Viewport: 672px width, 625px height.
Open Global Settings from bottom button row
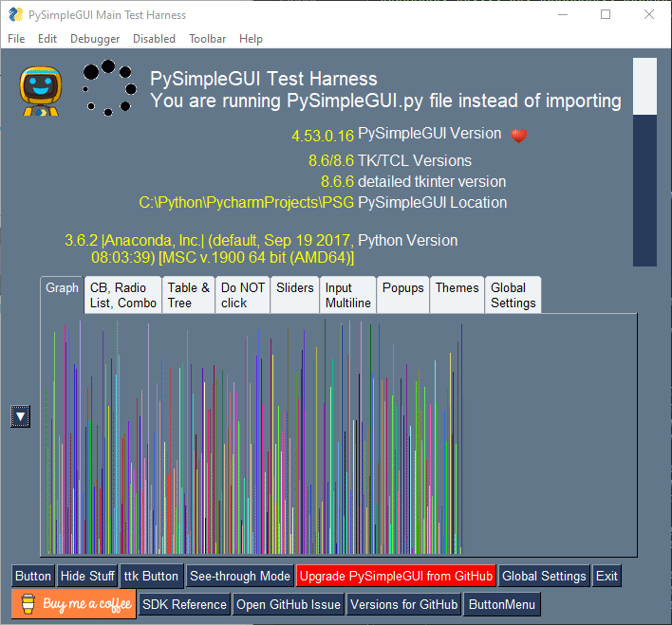[x=544, y=576]
